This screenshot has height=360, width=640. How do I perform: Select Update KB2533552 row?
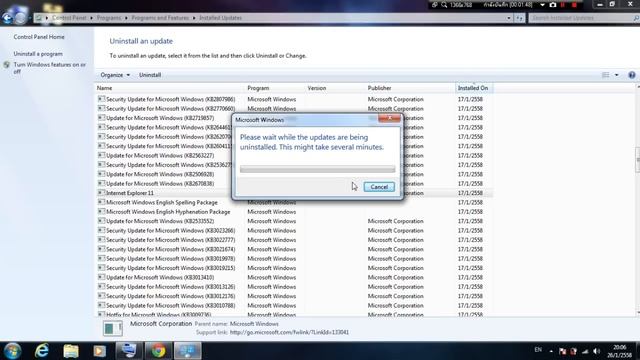pyautogui.click(x=294, y=221)
